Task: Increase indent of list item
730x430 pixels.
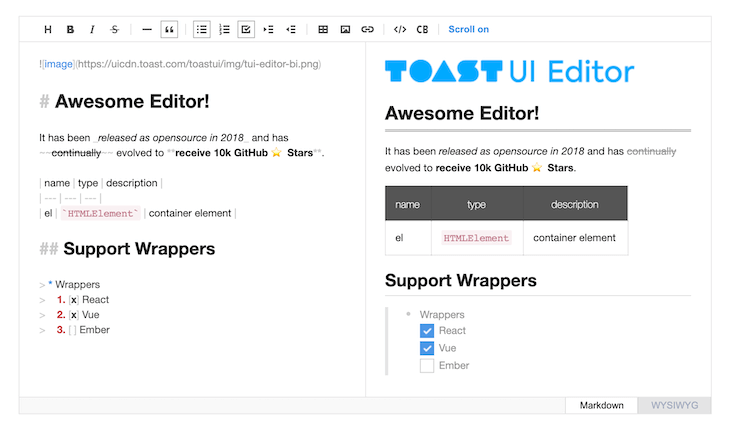Action: [x=268, y=29]
